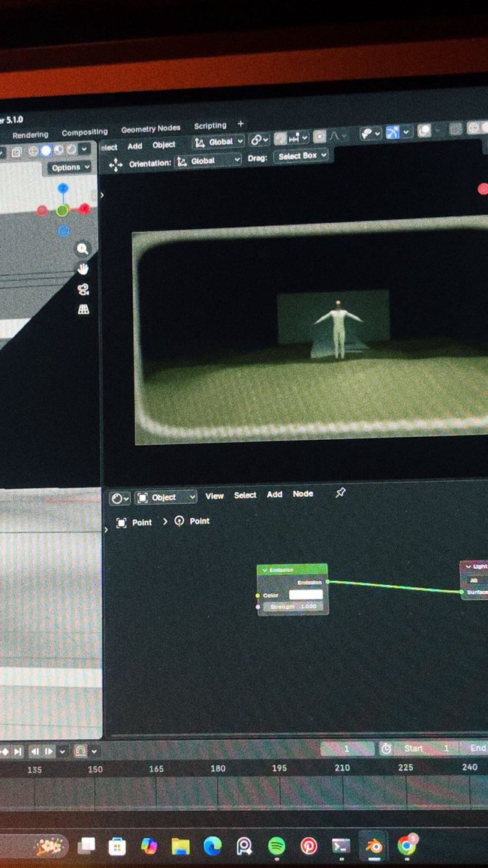Click the move gizmo icon beside Orientation
This screenshot has width=488, height=868.
[115, 165]
